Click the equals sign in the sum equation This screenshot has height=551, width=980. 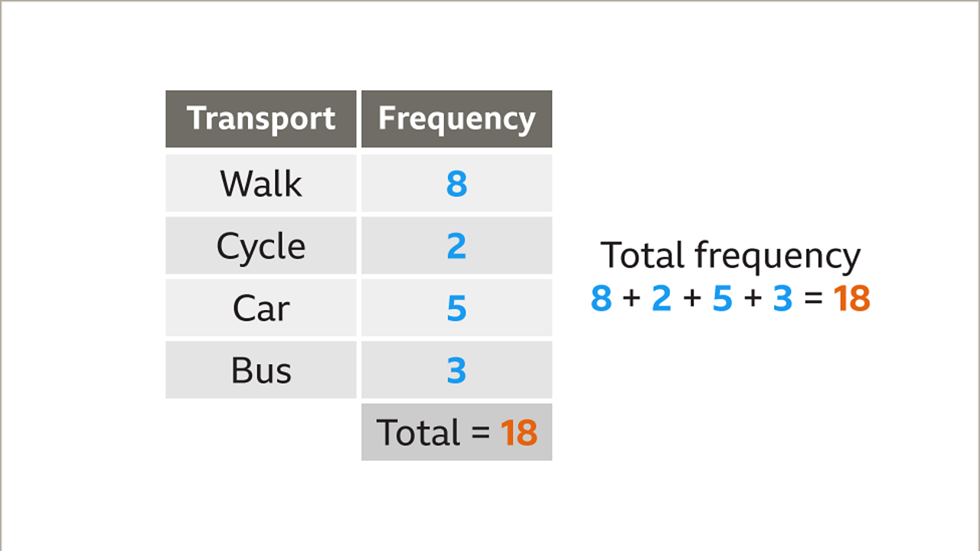pos(812,298)
